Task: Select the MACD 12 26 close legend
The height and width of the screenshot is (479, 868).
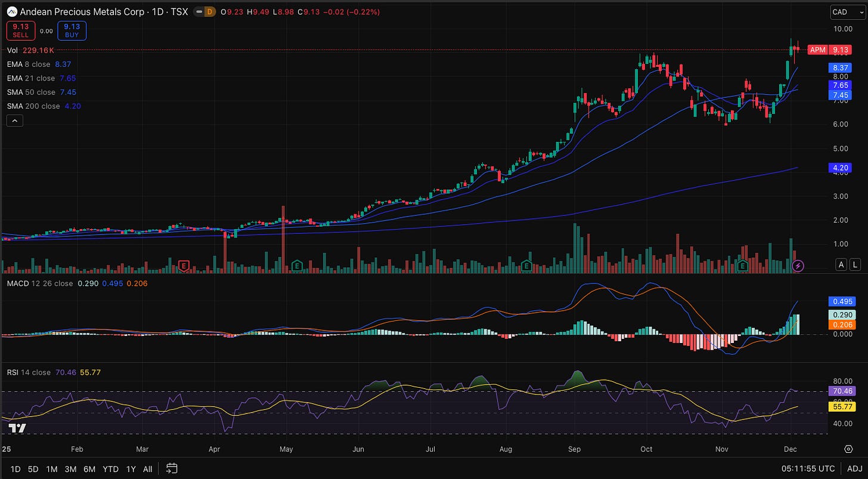Action: 77,283
